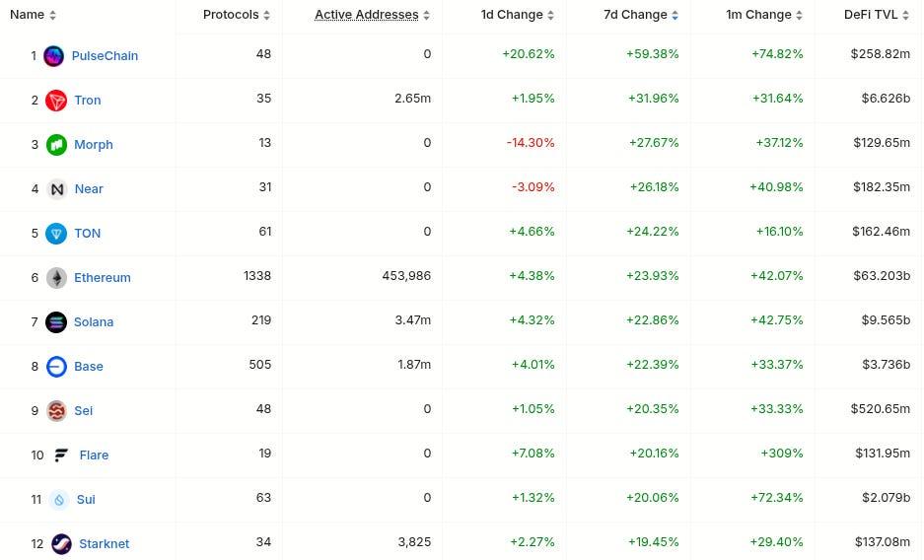Image resolution: width=924 pixels, height=560 pixels.
Task: Open the Sui chain link
Action: click(86, 500)
